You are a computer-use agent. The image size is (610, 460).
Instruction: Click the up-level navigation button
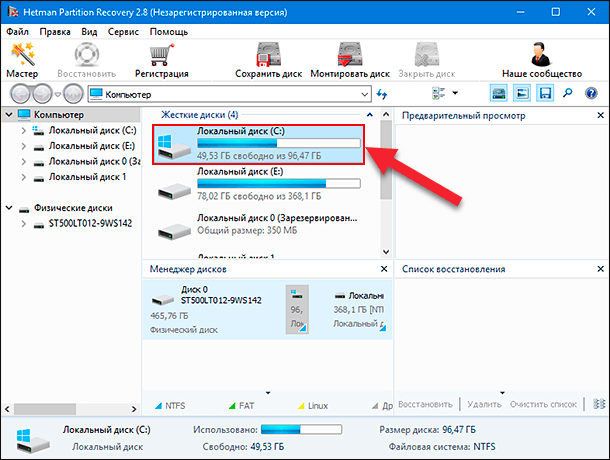[73, 94]
